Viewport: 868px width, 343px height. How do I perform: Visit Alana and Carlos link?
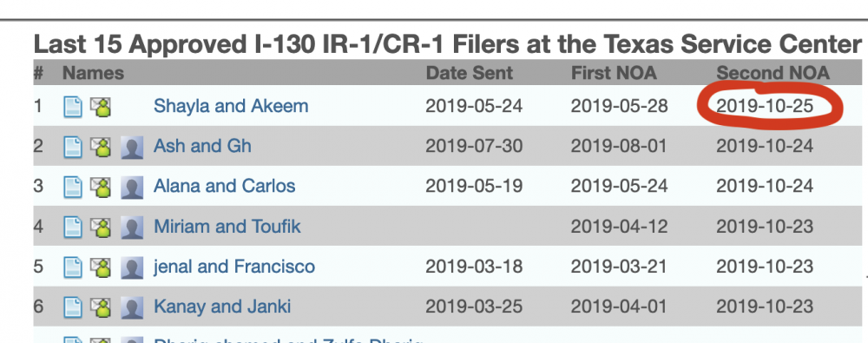point(224,186)
